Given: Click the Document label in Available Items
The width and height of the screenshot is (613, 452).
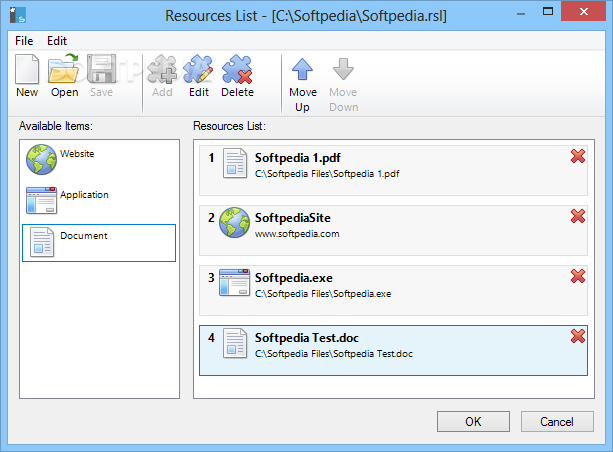Looking at the screenshot, I should pyautogui.click(x=84, y=236).
